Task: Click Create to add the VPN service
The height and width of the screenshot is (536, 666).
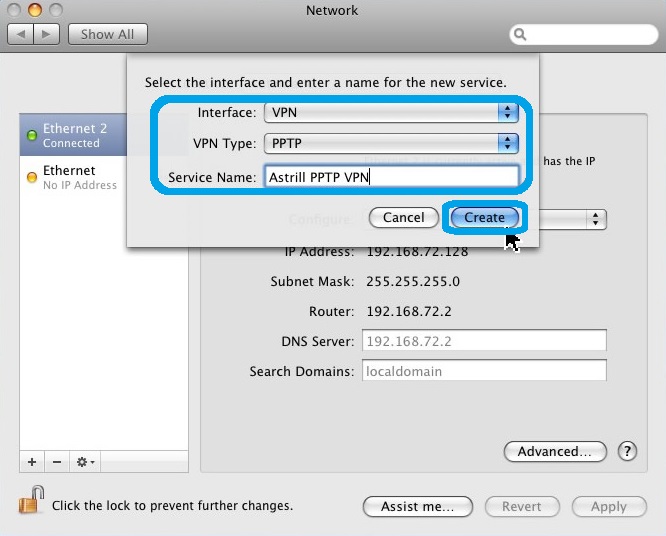Action: [x=485, y=217]
